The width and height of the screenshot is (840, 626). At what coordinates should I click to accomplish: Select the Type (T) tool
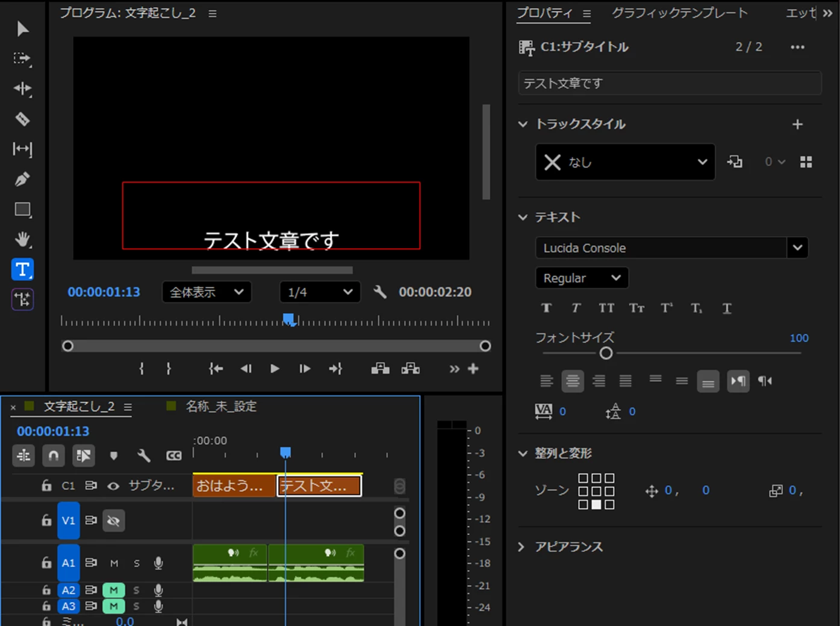click(23, 269)
